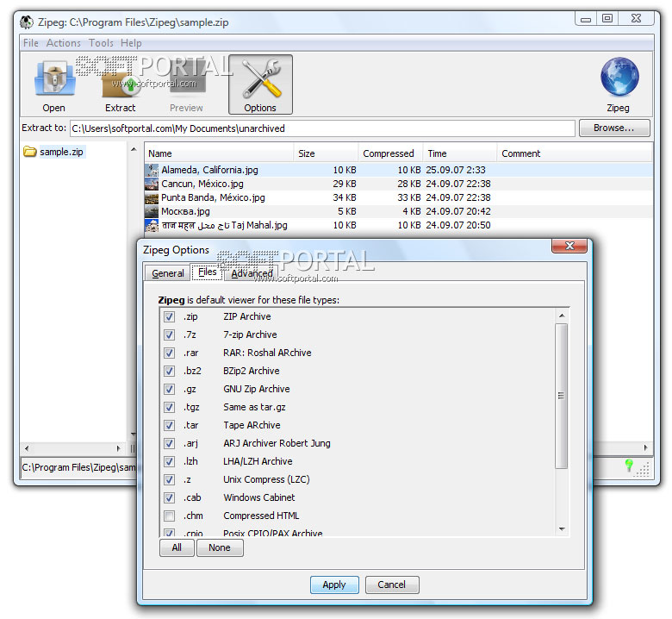Click the Cancel button

pos(392,585)
